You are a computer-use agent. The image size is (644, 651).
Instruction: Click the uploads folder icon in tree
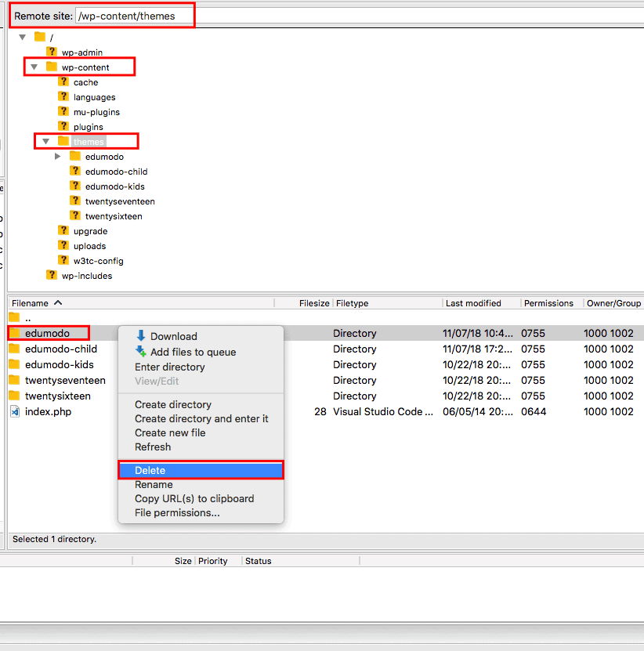pyautogui.click(x=63, y=246)
